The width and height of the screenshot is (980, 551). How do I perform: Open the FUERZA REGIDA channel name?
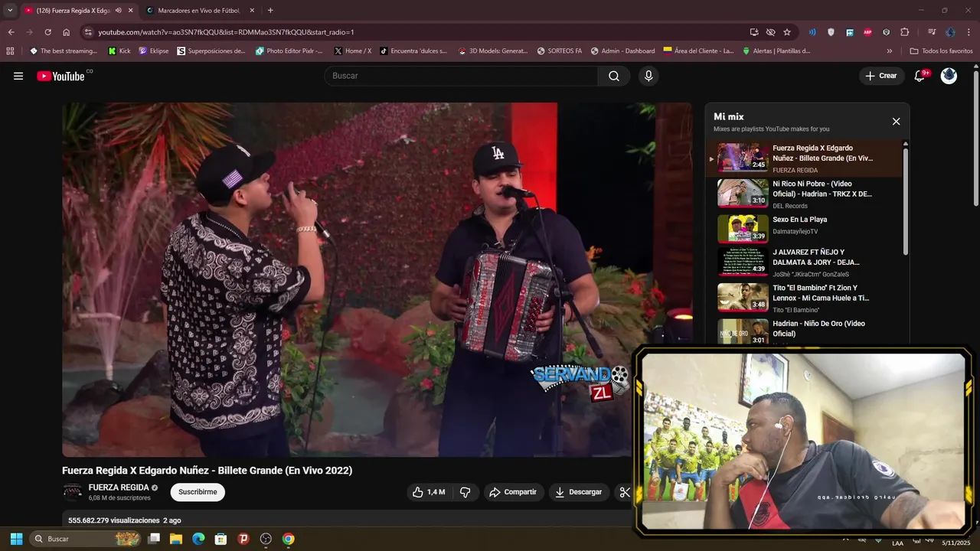(x=119, y=487)
